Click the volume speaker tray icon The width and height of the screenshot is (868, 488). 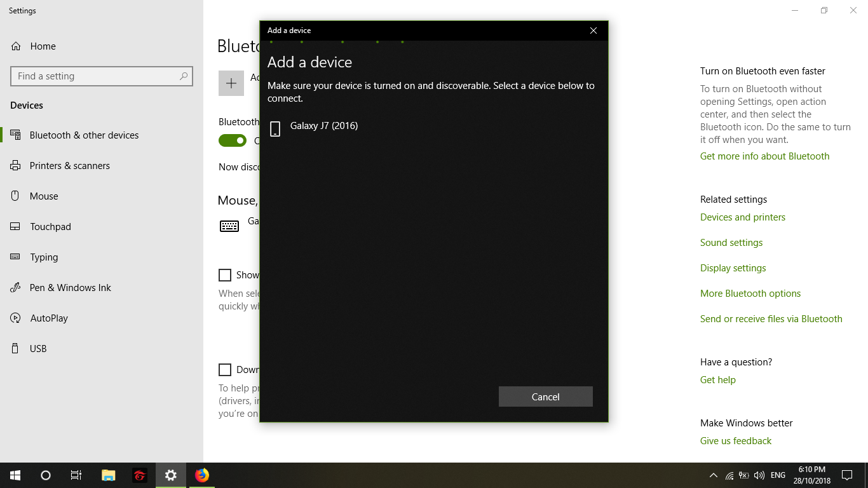(759, 475)
